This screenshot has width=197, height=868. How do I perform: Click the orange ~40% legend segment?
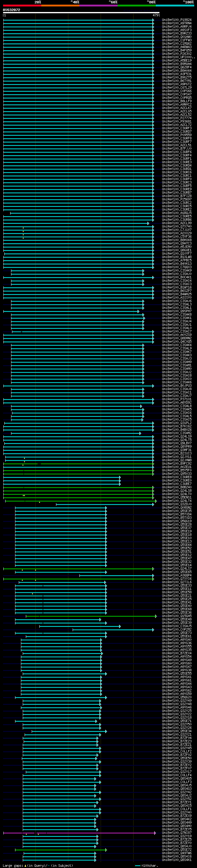(x=61, y=6)
